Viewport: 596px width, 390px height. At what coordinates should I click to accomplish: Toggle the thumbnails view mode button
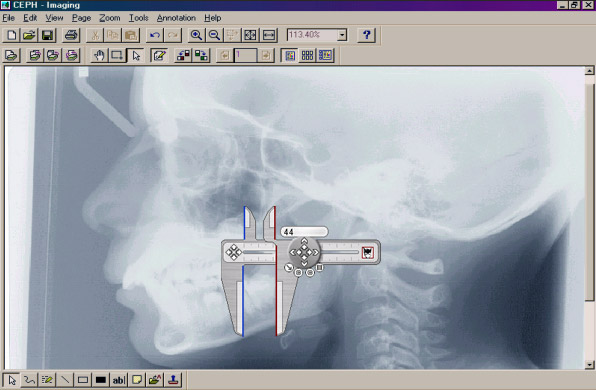click(307, 55)
